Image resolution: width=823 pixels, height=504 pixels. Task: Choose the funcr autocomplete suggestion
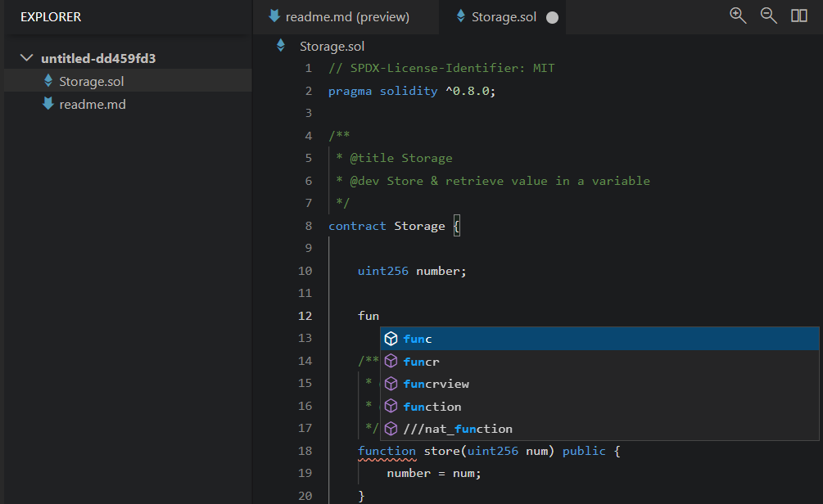click(422, 362)
